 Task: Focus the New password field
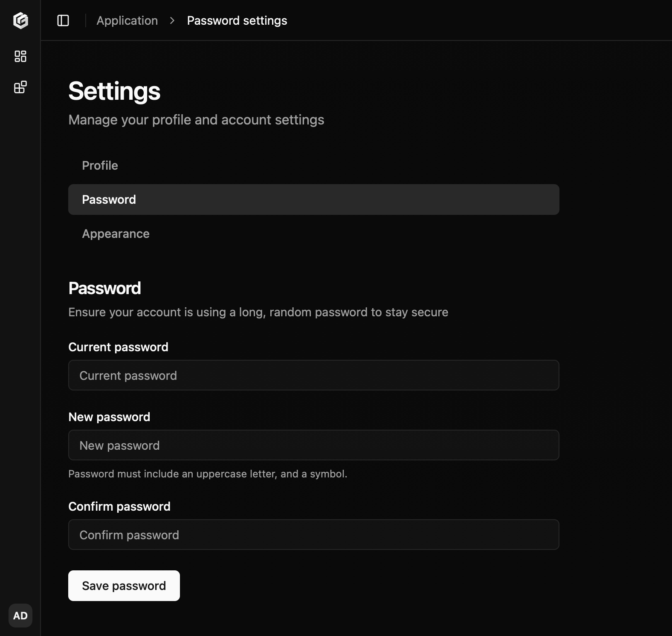tap(314, 445)
